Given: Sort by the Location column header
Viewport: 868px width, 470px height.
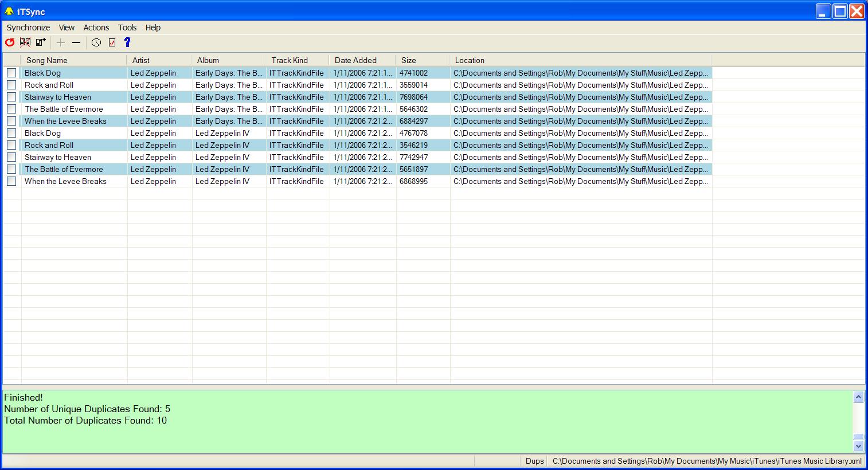Looking at the screenshot, I should pyautogui.click(x=580, y=60).
